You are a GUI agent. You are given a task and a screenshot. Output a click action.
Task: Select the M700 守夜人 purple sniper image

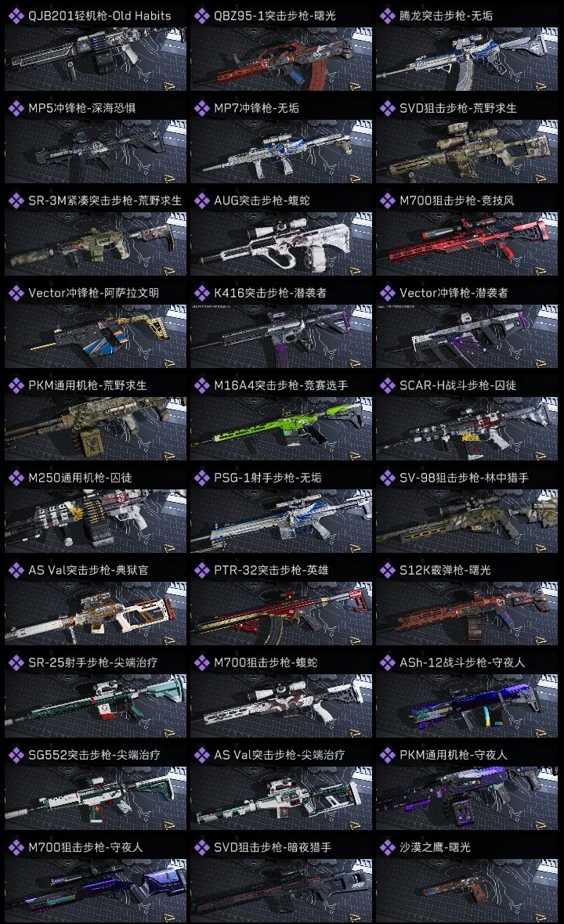[x=96, y=890]
